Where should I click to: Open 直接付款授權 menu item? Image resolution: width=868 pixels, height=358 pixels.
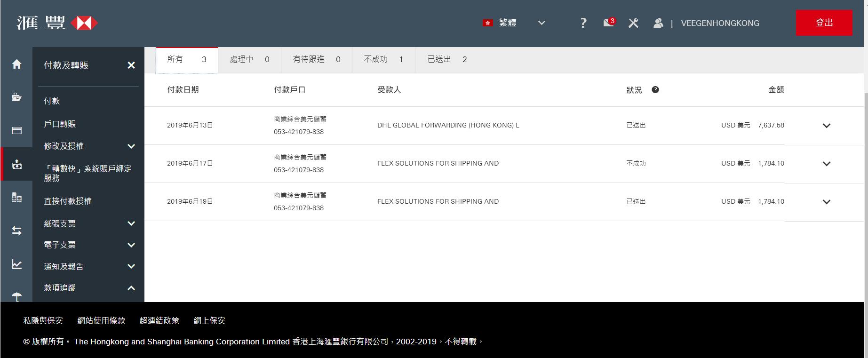pyautogui.click(x=68, y=201)
